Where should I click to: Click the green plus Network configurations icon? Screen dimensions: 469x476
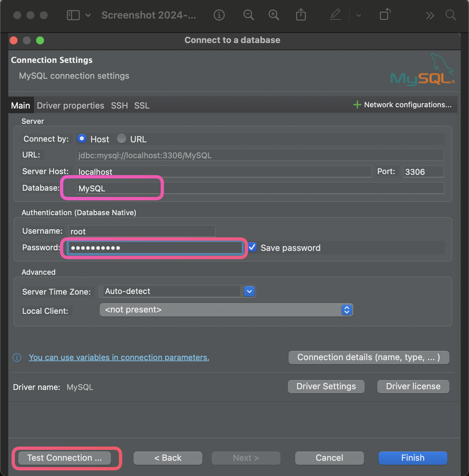[x=357, y=105]
